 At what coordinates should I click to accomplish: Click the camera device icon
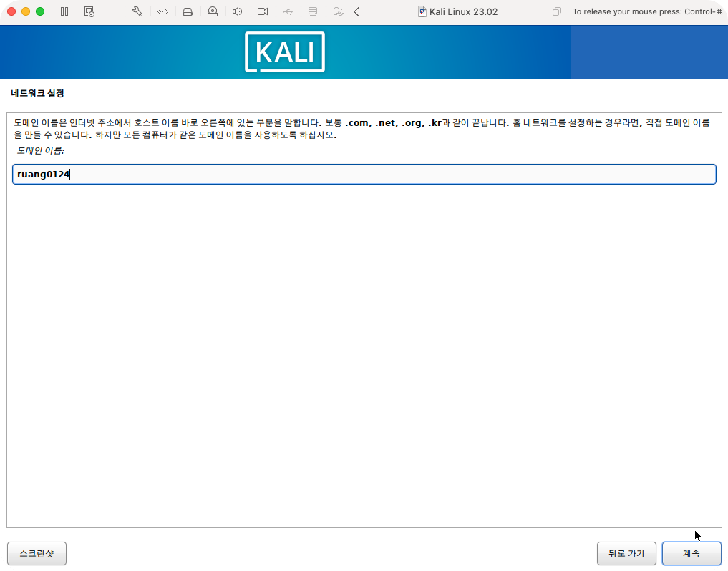tap(263, 11)
